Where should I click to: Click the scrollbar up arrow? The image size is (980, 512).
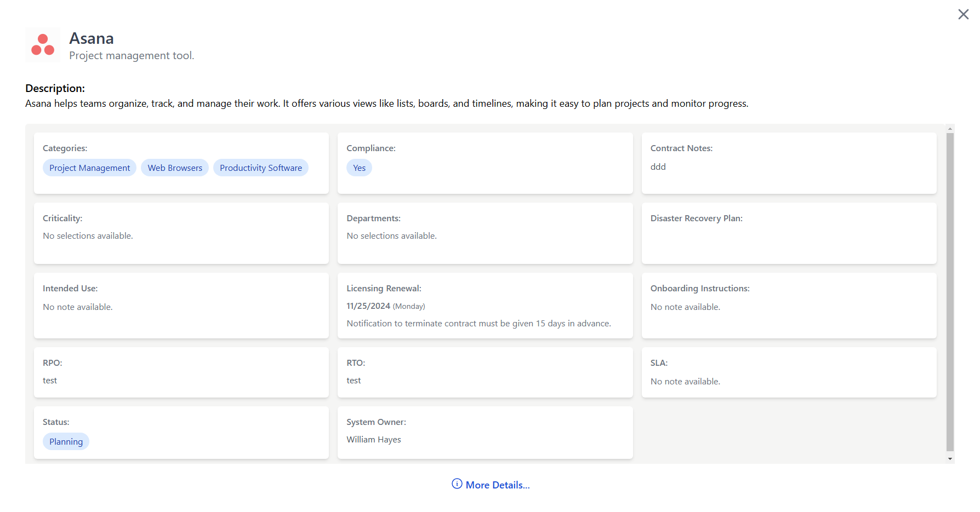[950, 129]
